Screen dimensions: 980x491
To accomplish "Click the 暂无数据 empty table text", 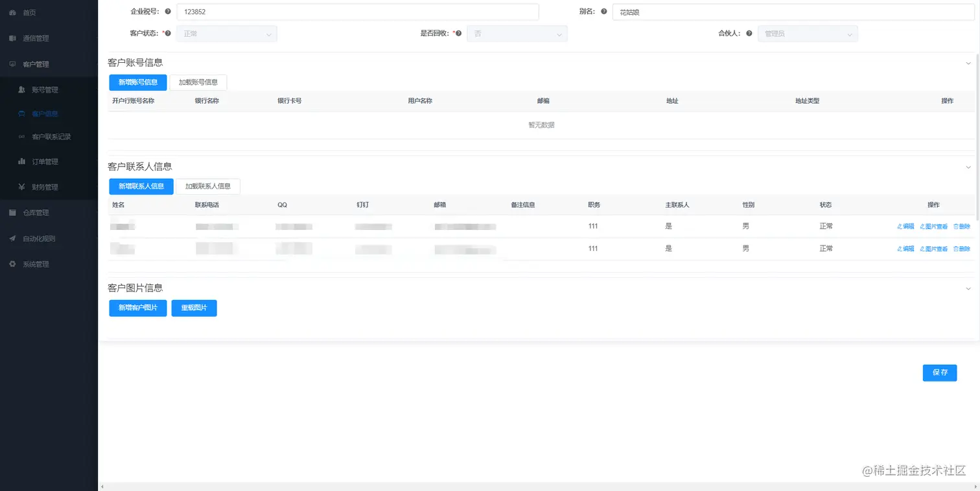I will [541, 125].
